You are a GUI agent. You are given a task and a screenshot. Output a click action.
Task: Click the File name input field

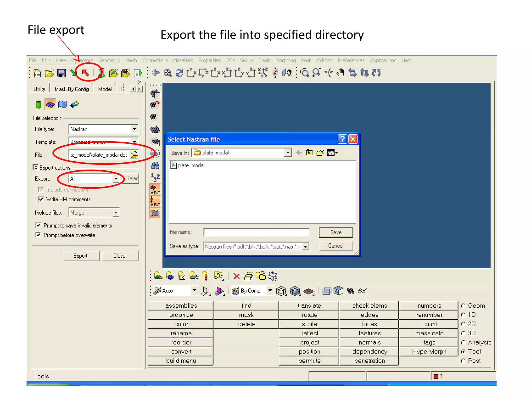[x=256, y=232]
